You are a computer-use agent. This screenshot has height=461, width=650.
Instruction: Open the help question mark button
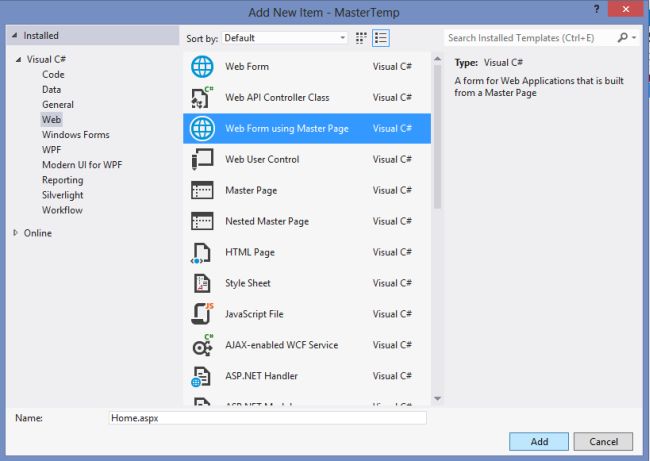[596, 9]
